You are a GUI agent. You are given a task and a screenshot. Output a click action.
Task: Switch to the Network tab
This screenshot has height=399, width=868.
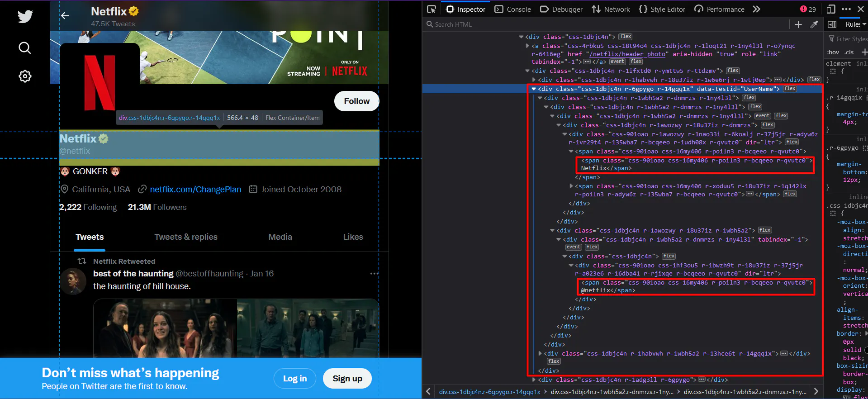(611, 9)
